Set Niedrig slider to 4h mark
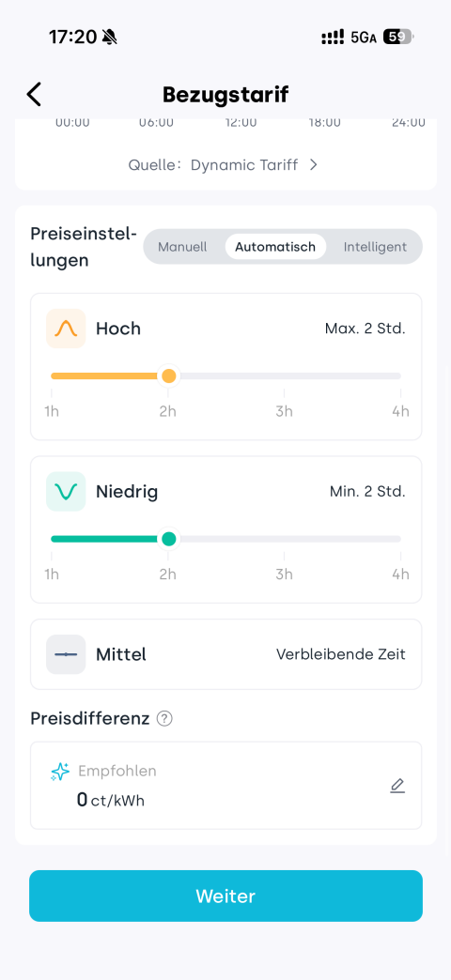Image resolution: width=451 pixels, height=980 pixels. (x=400, y=539)
